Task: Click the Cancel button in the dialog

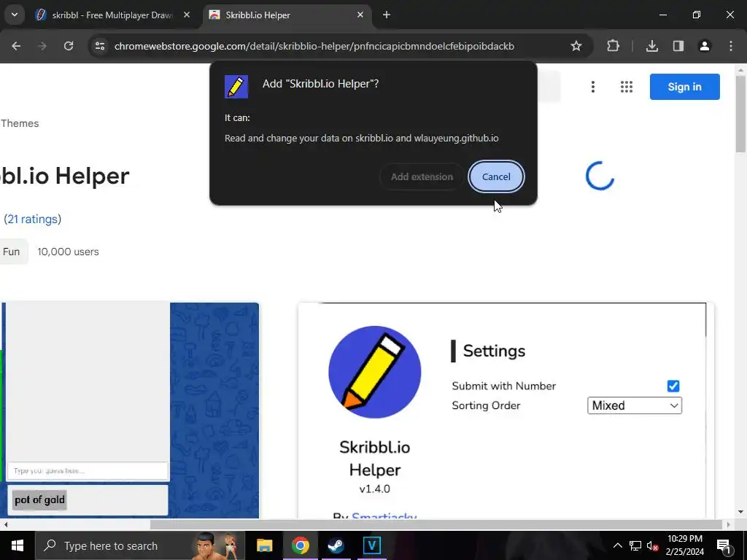Action: point(496,176)
